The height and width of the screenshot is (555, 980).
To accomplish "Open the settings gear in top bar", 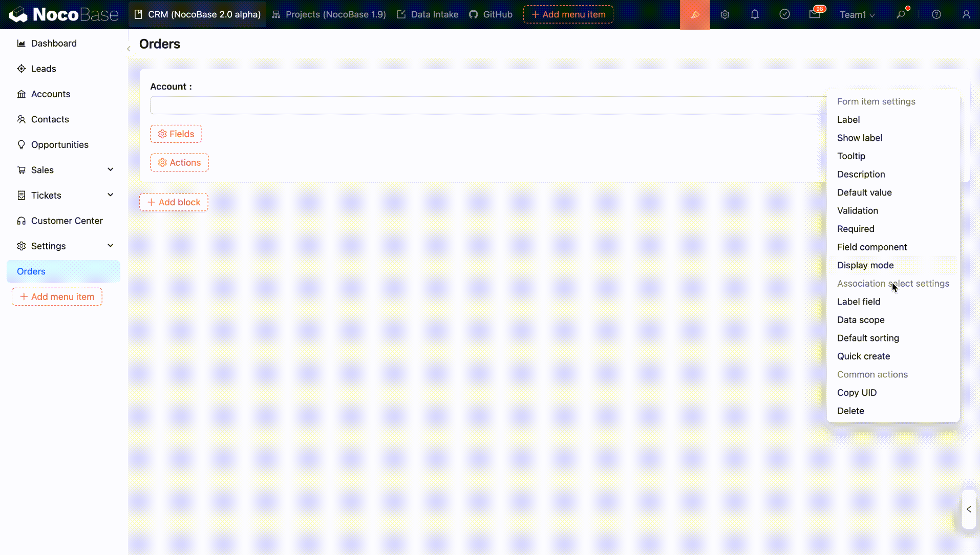I will [725, 15].
